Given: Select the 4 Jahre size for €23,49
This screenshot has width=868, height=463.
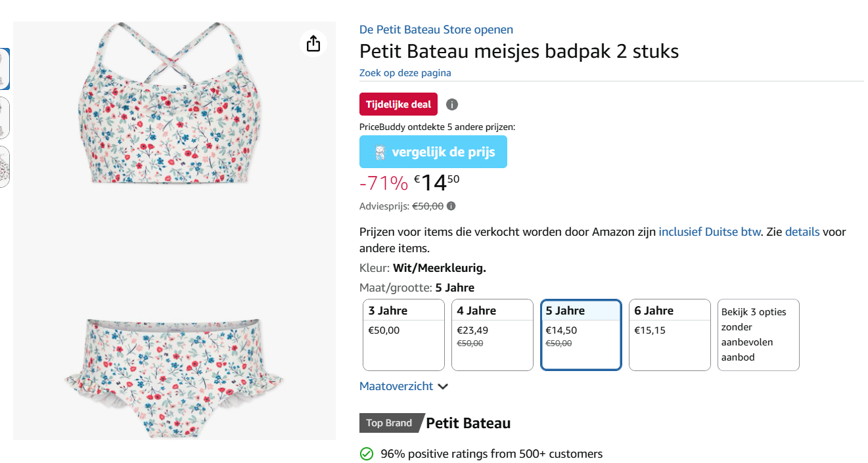Looking at the screenshot, I should (492, 334).
